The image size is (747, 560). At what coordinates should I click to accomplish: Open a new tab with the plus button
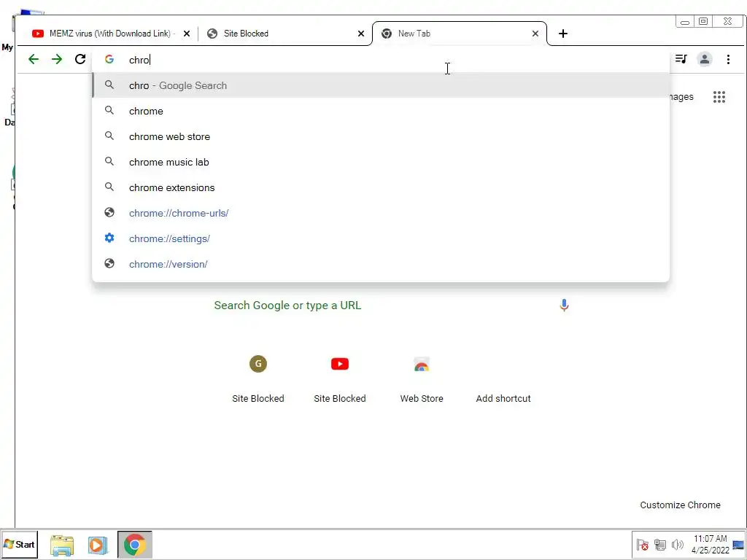(x=562, y=34)
